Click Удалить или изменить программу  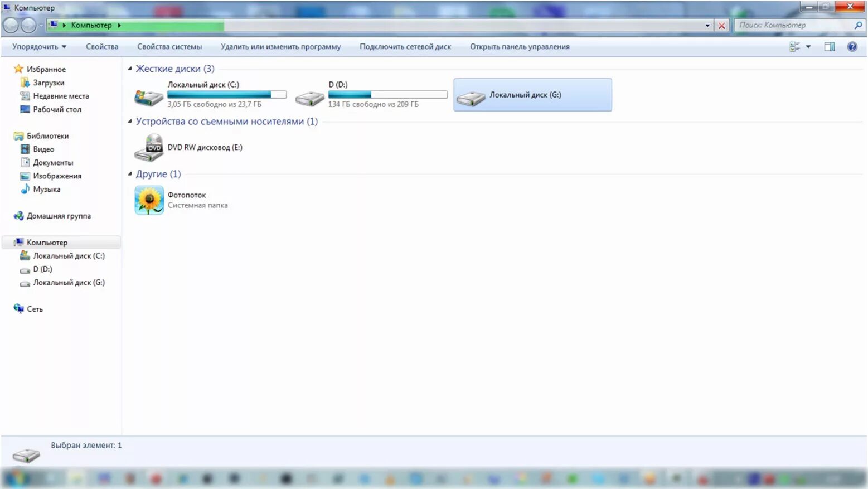coord(280,47)
